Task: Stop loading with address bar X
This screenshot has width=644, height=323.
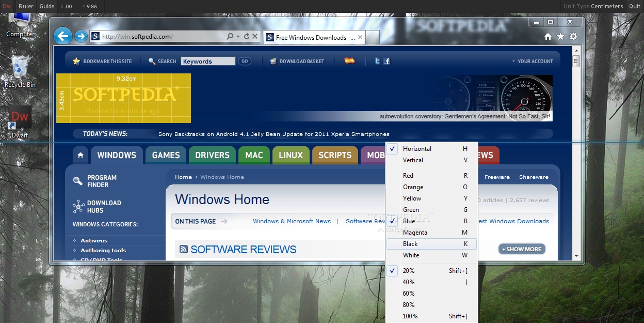Action: click(254, 37)
